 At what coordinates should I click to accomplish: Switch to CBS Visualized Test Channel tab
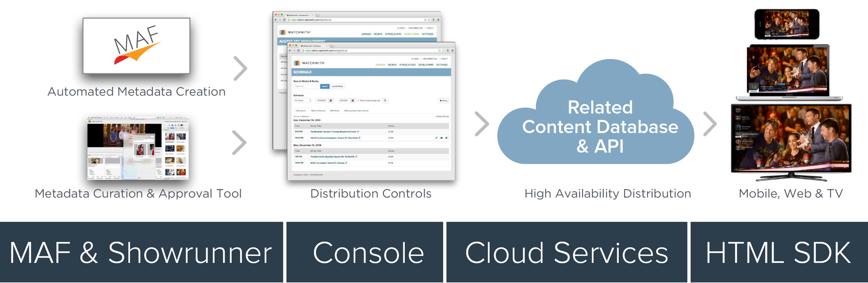356,111
